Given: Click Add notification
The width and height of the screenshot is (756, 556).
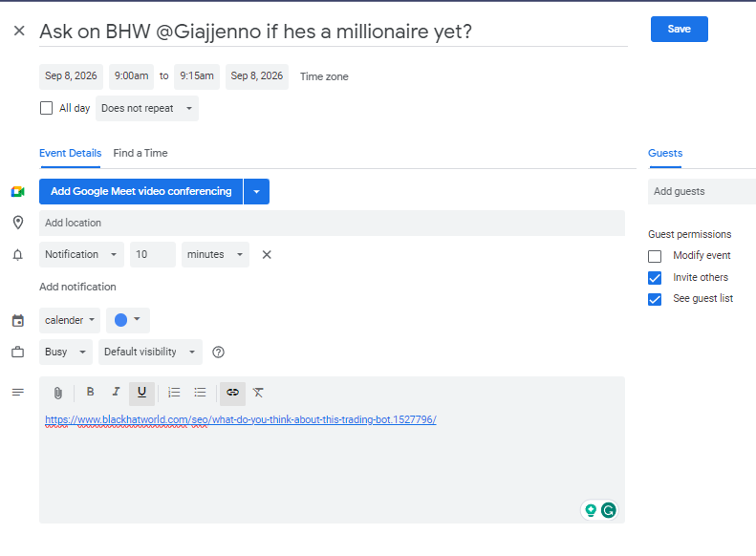Looking at the screenshot, I should 77,287.
